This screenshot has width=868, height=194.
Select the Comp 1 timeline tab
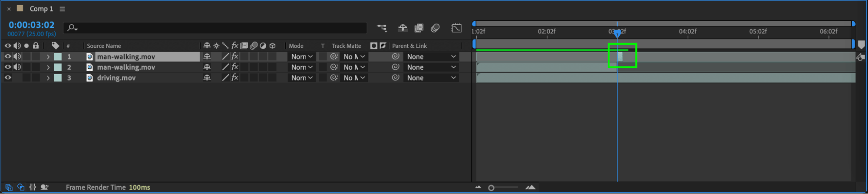pyautogui.click(x=41, y=9)
